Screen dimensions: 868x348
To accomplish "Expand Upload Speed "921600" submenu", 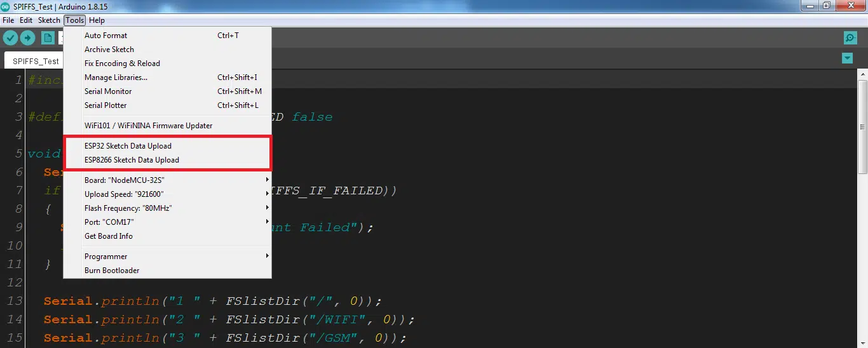I will [168, 194].
